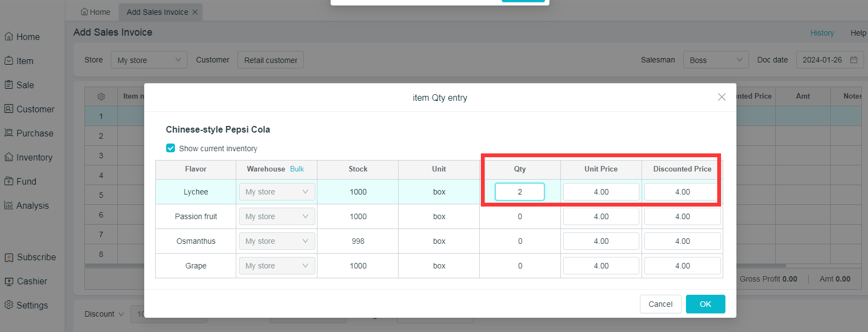Open Purchase from the sidebar
Viewport: 868px width, 332px height.
pos(9,133)
